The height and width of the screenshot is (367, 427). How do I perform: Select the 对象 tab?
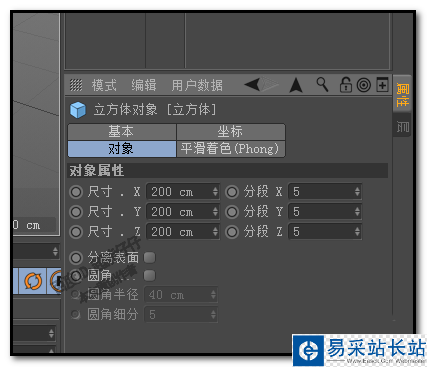point(122,149)
